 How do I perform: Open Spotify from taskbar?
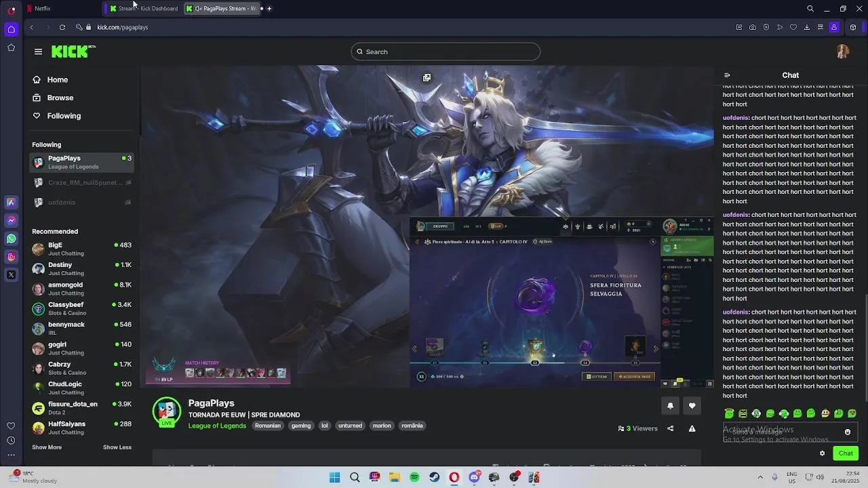(414, 478)
